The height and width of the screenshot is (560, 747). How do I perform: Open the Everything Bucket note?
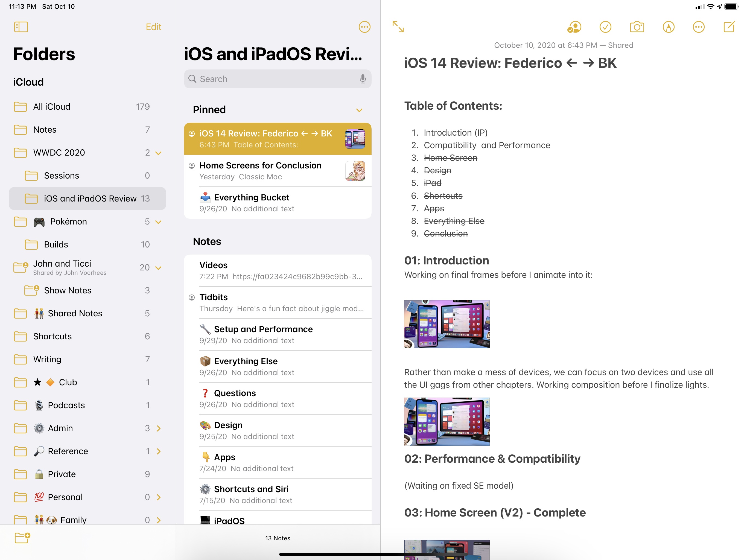[278, 203]
